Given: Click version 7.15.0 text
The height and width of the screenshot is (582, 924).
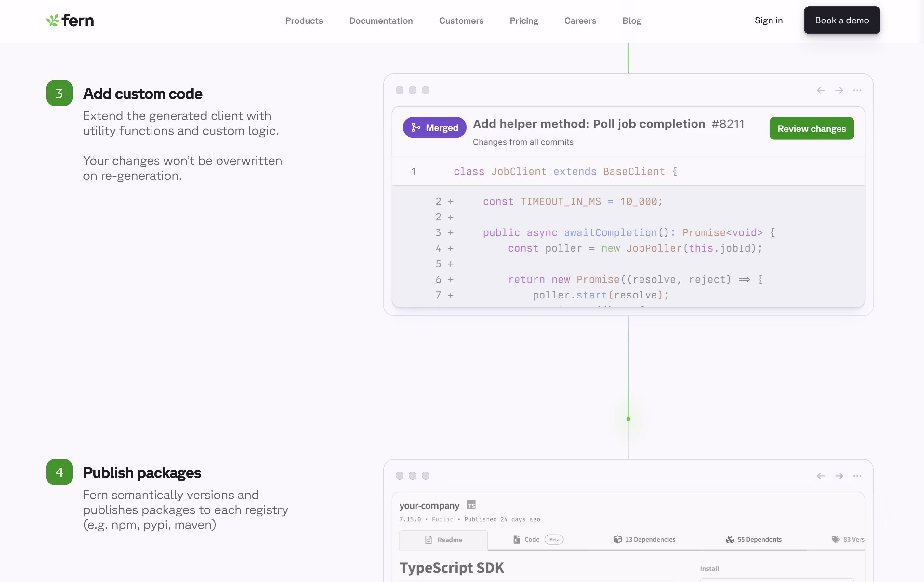Looking at the screenshot, I should coord(410,519).
